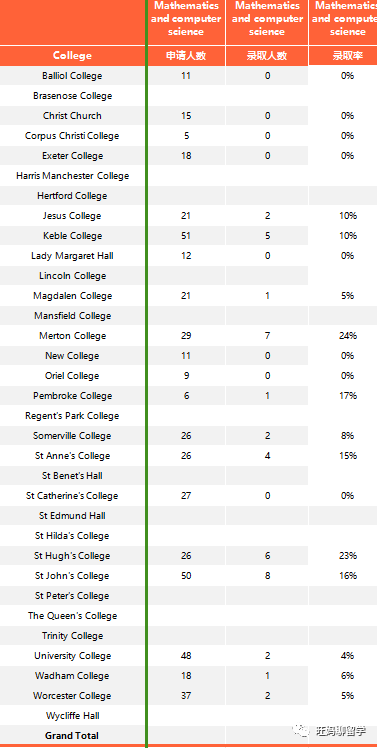Select Merton College's 24% admission rate cell
The width and height of the screenshot is (377, 748).
pos(347,336)
